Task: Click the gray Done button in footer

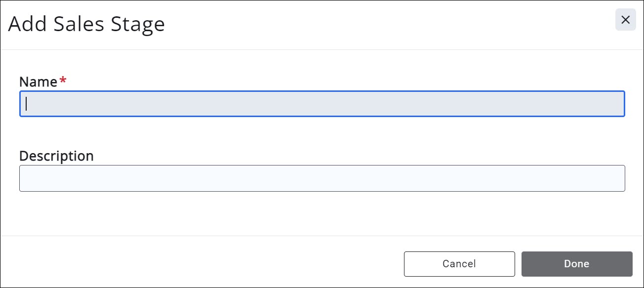Action: (x=577, y=264)
